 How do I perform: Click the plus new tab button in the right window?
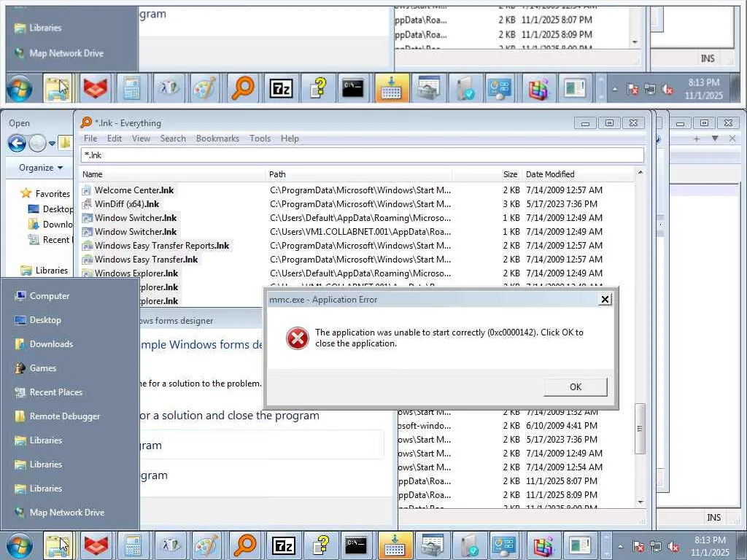coord(697,139)
